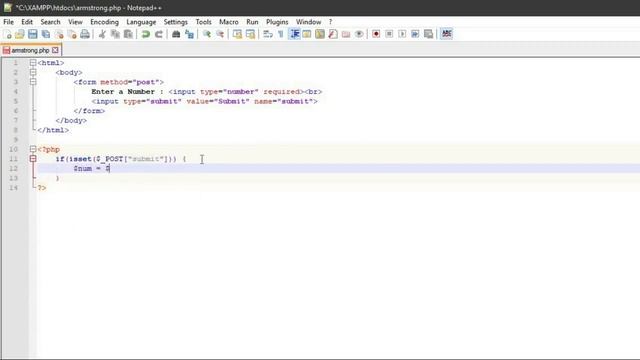This screenshot has width=640, height=360.
Task: Click the ABC spell check icon
Action: tap(447, 34)
